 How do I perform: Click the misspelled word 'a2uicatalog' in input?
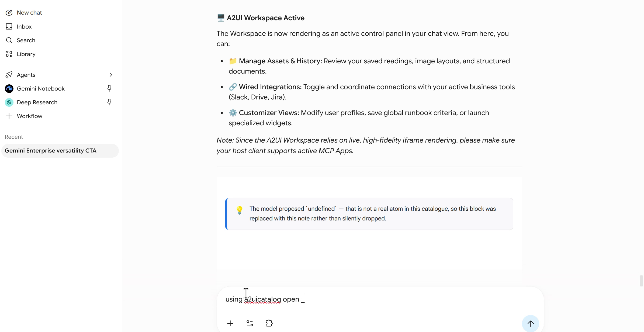262,299
